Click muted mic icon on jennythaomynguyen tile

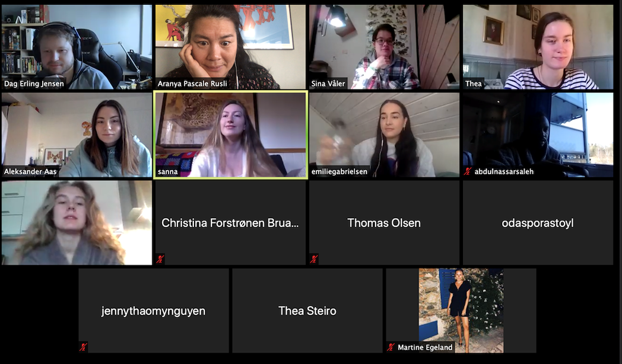coord(83,347)
